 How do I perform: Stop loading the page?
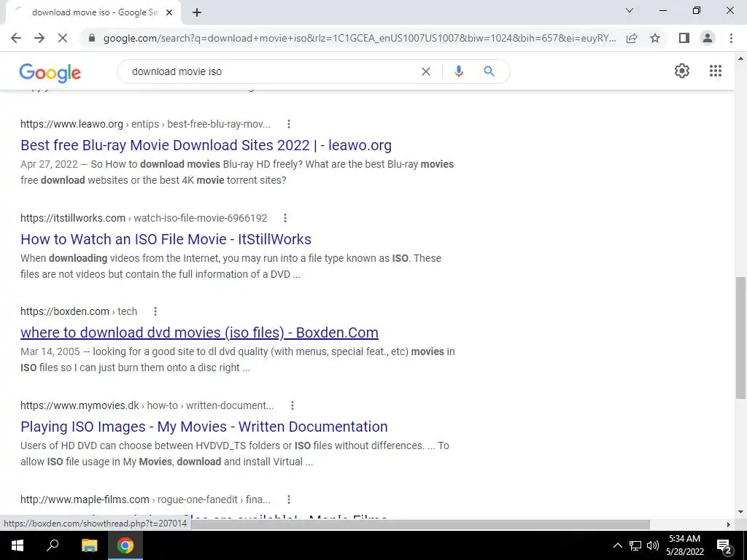[63, 38]
